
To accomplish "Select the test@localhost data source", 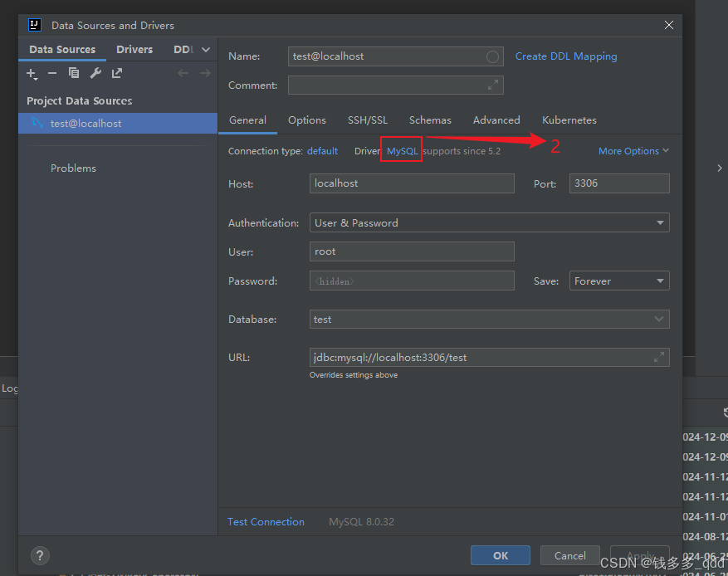I will point(118,124).
